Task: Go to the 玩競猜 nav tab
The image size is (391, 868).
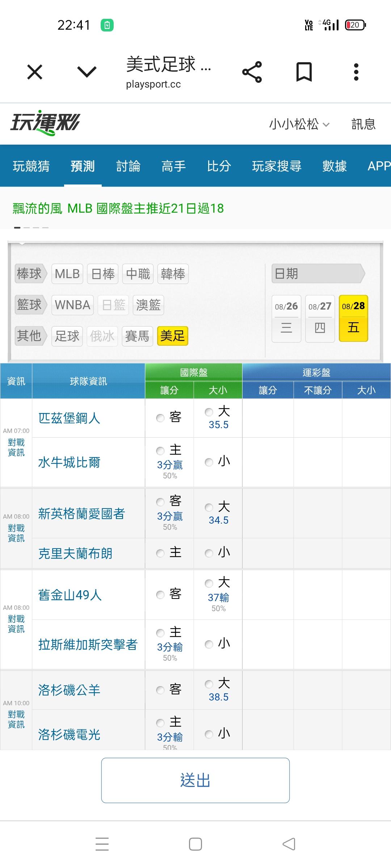Action: [x=31, y=166]
